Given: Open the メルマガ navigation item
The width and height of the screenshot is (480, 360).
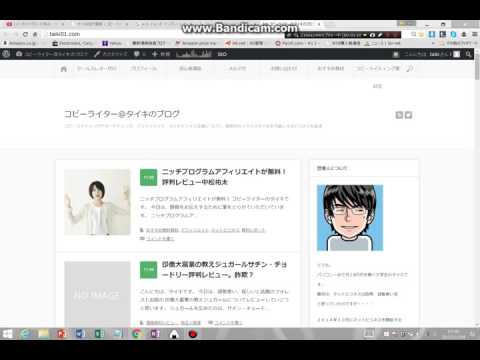Looking at the screenshot, I should coord(237,68).
